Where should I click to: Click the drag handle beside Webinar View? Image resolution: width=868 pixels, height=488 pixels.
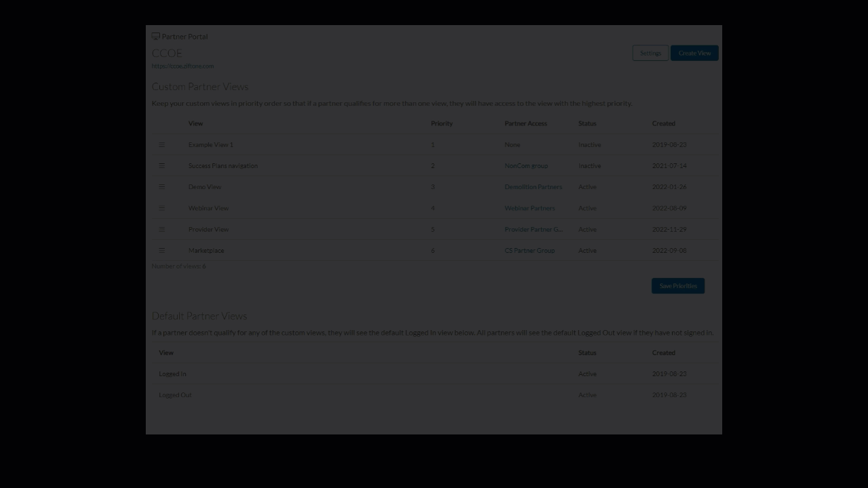tap(162, 208)
